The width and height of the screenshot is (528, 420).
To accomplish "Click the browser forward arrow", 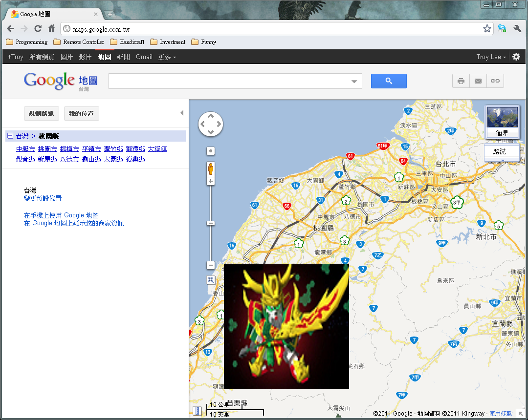I will point(24,29).
